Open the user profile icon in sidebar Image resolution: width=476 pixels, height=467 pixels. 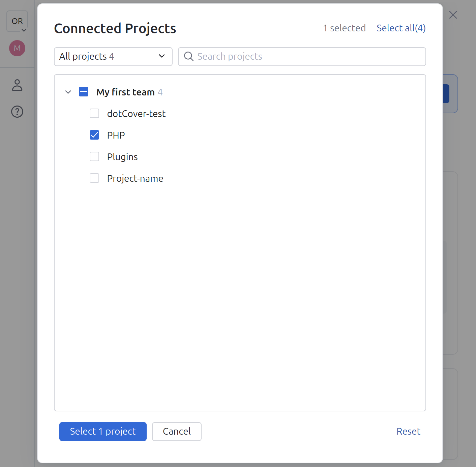coord(17,85)
